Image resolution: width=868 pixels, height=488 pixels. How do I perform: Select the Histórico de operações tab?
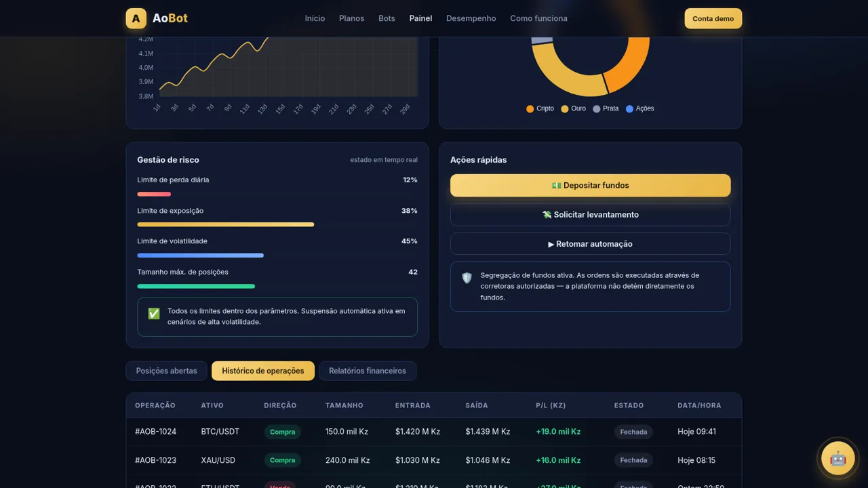click(263, 371)
